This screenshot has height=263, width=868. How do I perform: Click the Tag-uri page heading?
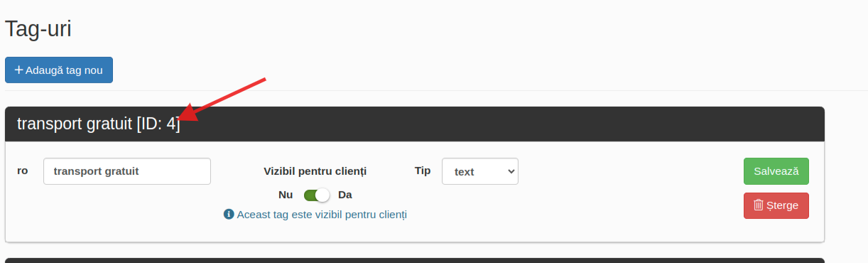click(38, 29)
